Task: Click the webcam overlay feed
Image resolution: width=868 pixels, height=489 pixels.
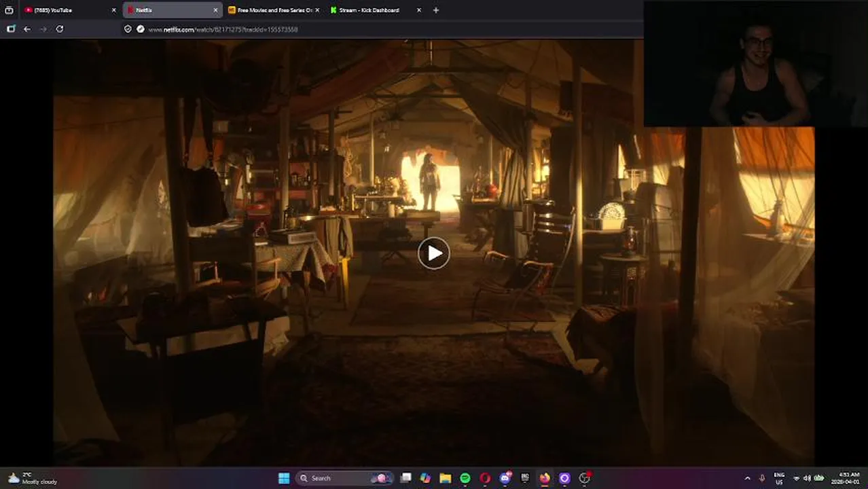Action: coord(756,64)
